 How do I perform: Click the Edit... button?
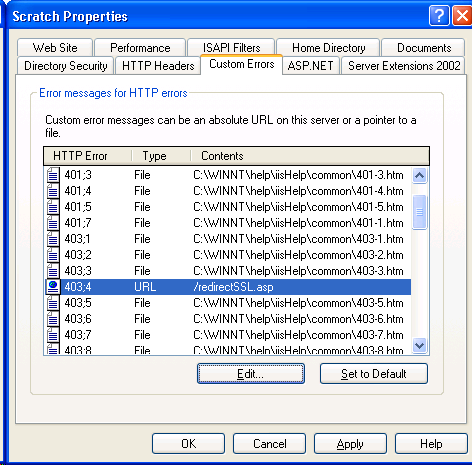point(251,374)
